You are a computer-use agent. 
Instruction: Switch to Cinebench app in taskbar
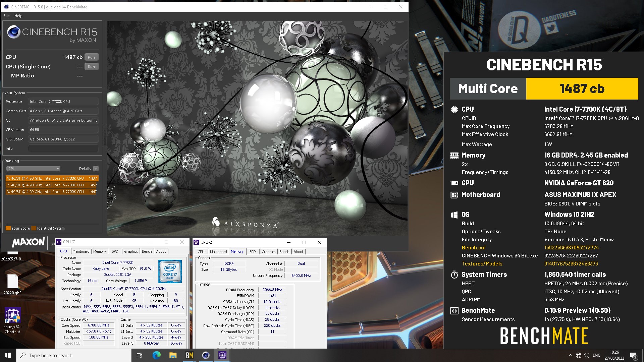[x=206, y=355]
